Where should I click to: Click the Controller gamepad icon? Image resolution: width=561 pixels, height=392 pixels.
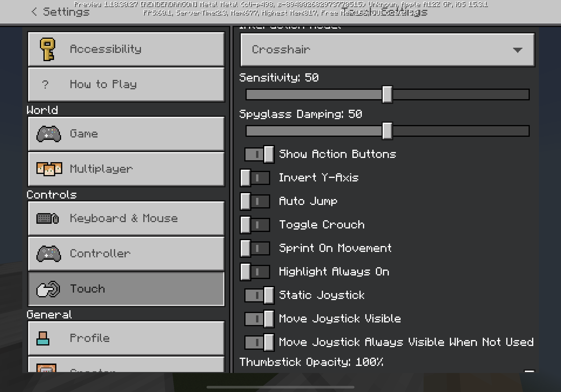coord(49,254)
